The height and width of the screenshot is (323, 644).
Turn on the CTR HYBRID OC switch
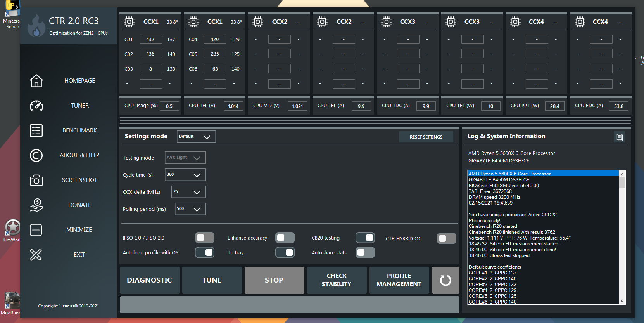click(447, 238)
